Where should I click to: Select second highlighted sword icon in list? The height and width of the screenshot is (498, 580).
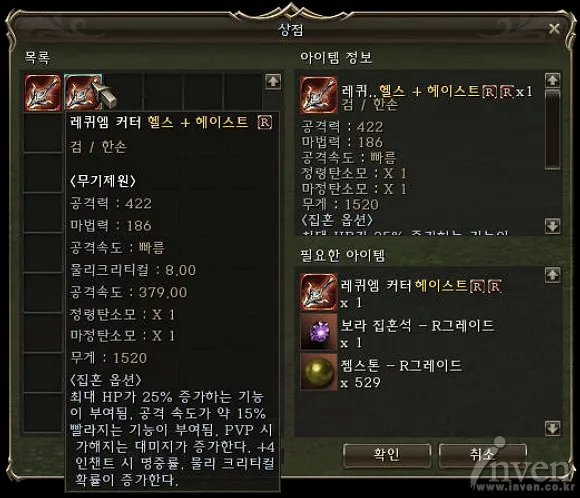tap(83, 92)
